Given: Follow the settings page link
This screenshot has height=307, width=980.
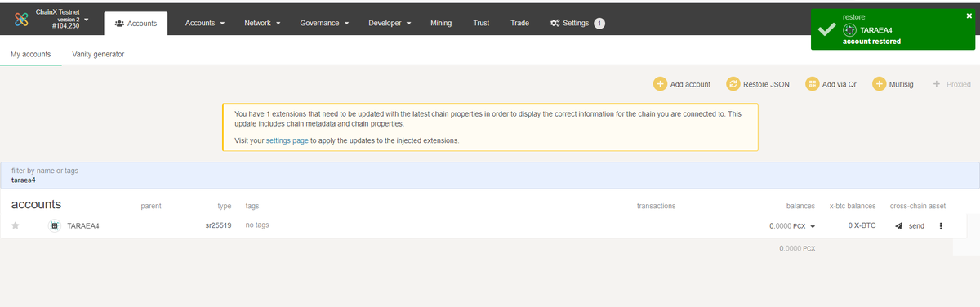Looking at the screenshot, I should pos(287,140).
